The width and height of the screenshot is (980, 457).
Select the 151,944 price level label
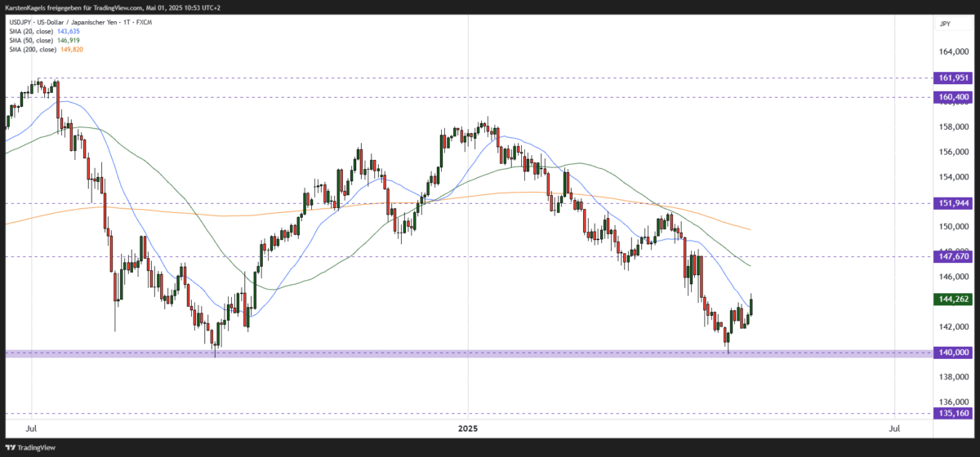953,203
